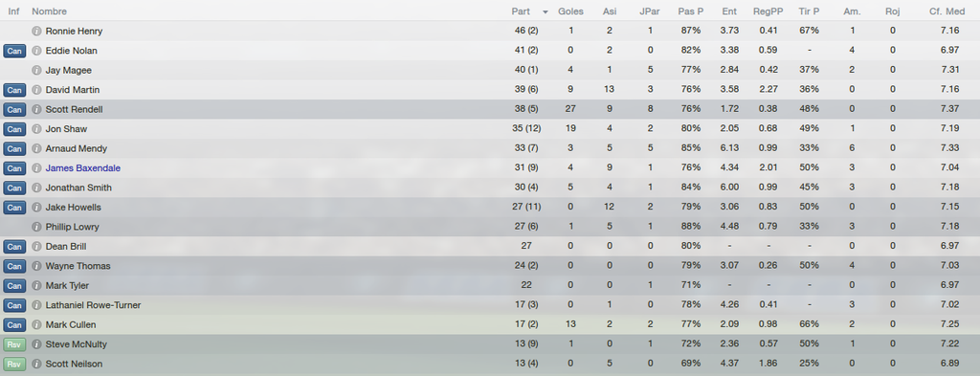980x376 pixels.
Task: Click the Pas P column header
Action: coord(691,11)
